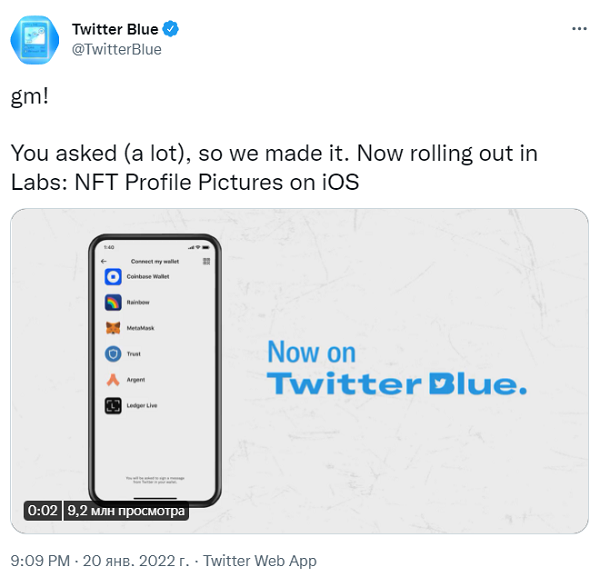Viewport: 600px width, 587px height.
Task: Select the Trust wallet shield icon
Action: [x=113, y=354]
